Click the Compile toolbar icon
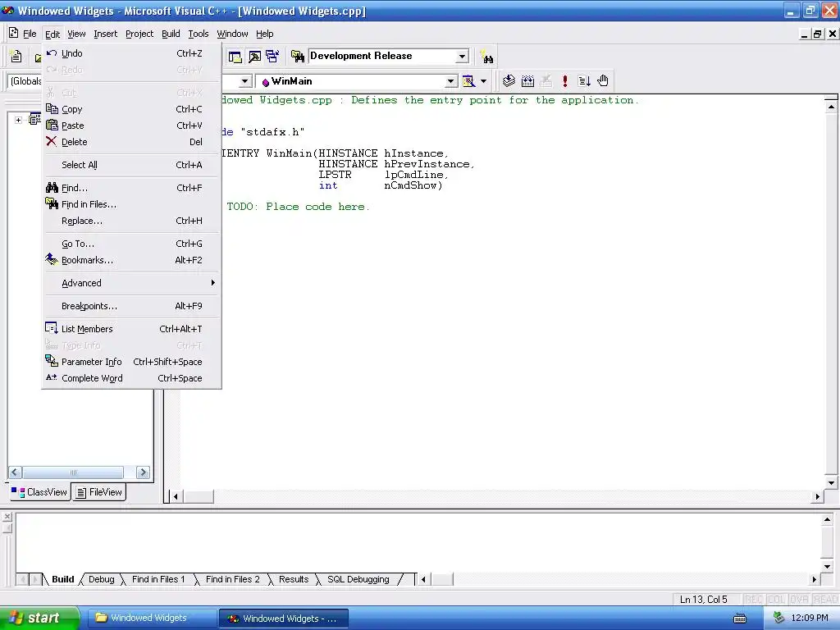 (x=509, y=81)
